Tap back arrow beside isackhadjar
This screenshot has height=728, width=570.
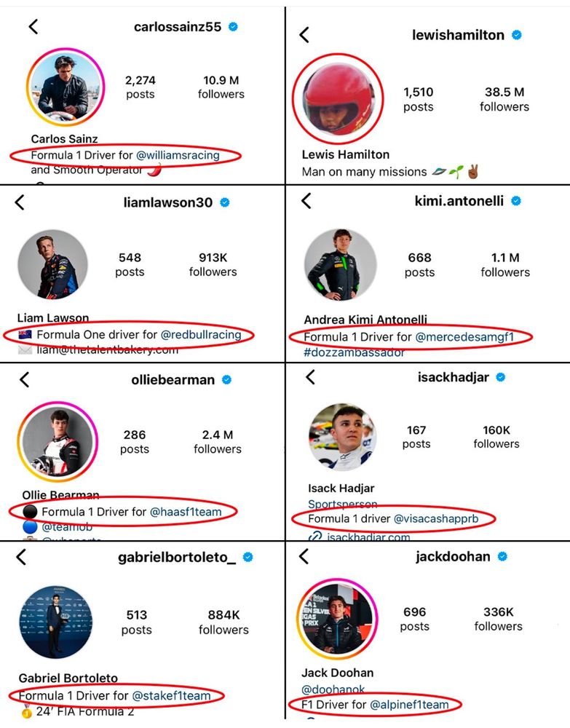311,376
